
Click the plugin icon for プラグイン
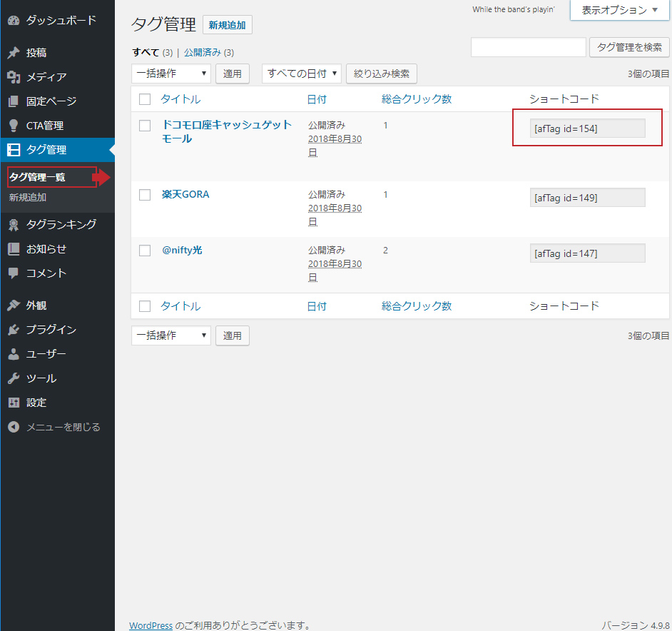pyautogui.click(x=14, y=330)
